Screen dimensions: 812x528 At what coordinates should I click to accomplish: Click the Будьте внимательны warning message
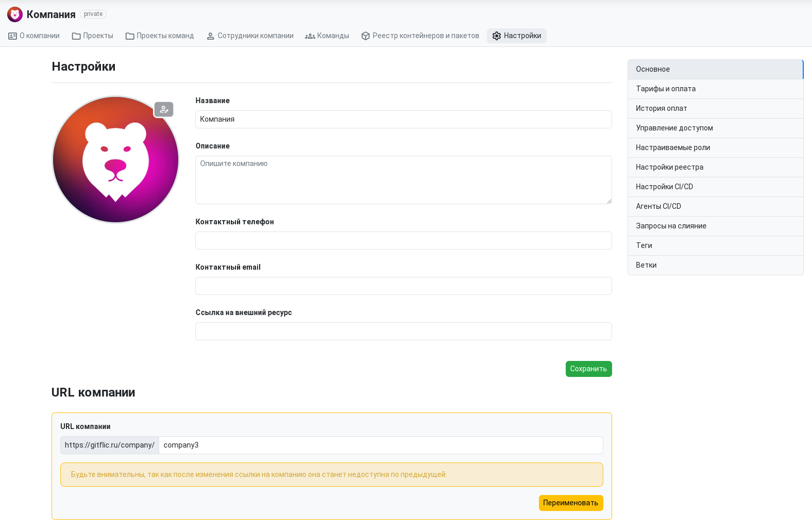click(x=331, y=475)
